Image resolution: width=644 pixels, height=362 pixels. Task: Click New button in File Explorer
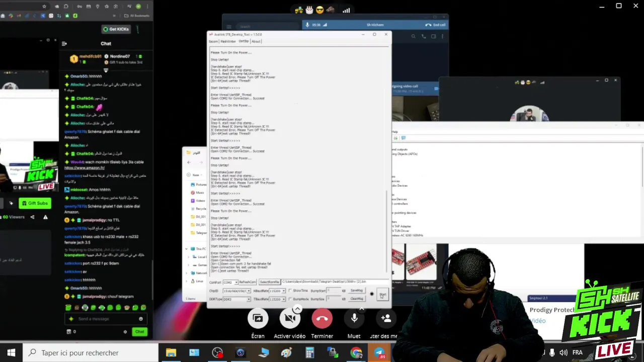194,175
